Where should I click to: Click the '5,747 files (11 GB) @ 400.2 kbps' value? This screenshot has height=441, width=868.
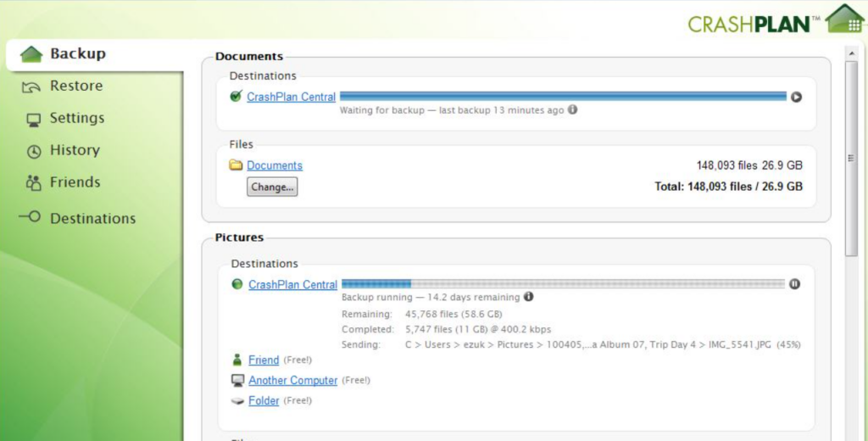[478, 330]
